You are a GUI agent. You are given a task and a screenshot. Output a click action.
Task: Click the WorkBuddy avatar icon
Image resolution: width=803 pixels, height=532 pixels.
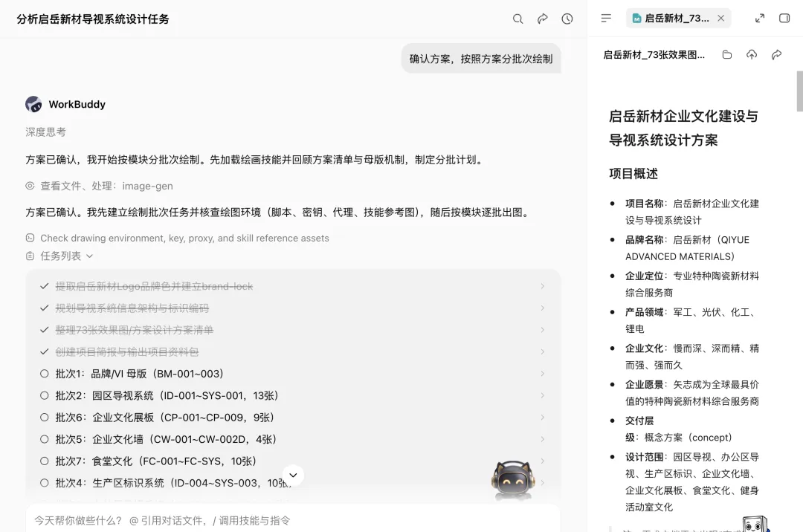(x=33, y=104)
